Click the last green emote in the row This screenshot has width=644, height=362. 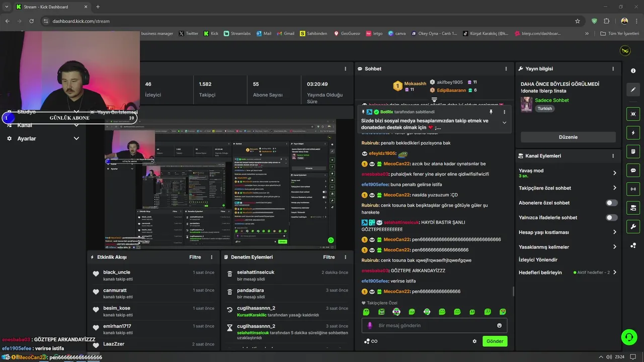click(x=502, y=312)
